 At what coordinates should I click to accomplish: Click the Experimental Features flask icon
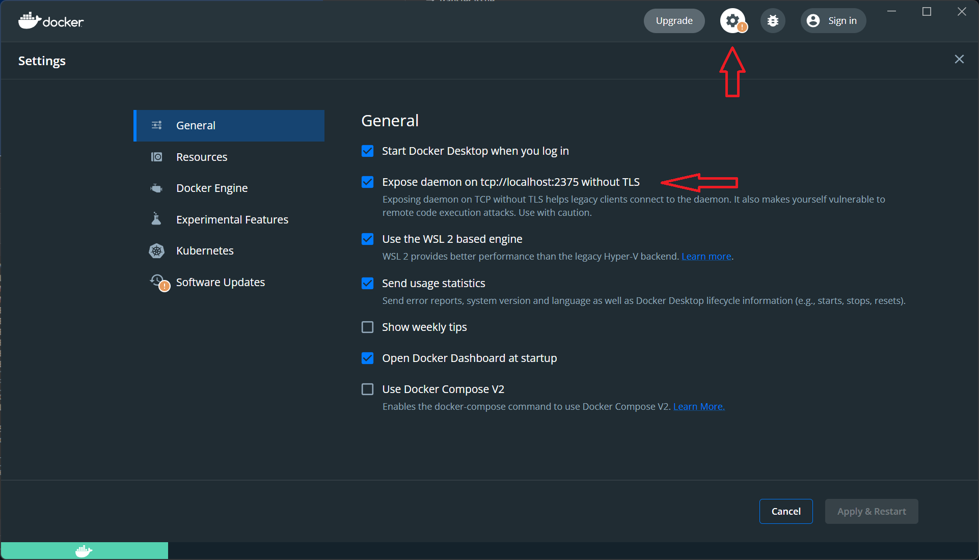point(156,219)
